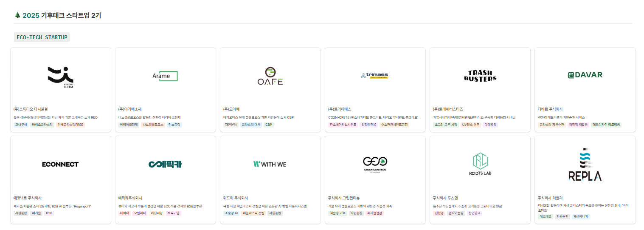Click the 플라스틱 자원순환 tag
The image size is (644, 230).
(x=552, y=125)
